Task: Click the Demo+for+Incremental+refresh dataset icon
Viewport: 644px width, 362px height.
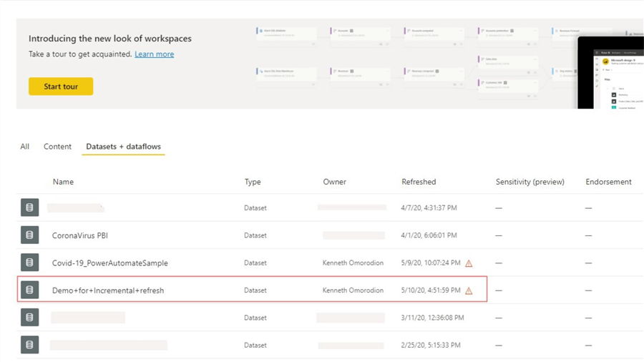Action: [x=29, y=290]
